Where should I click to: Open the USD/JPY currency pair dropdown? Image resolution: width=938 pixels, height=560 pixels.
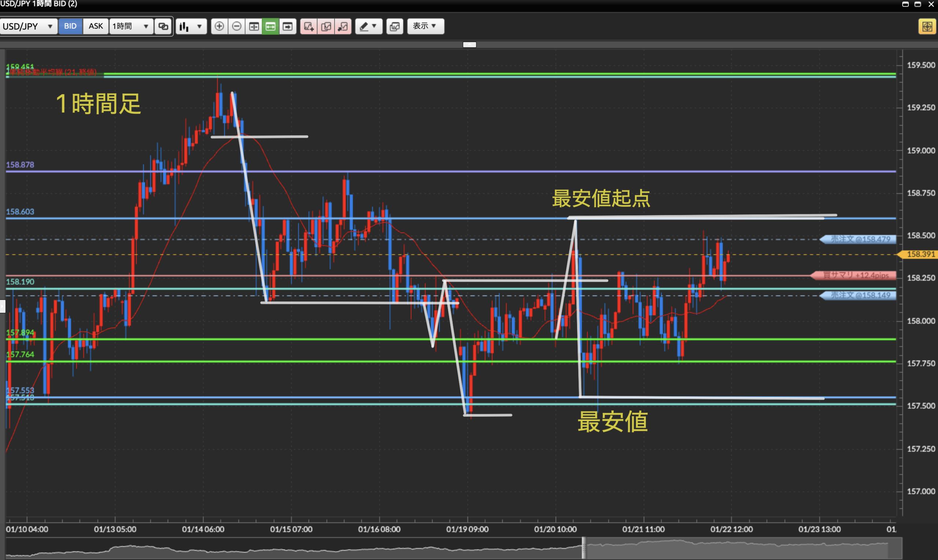coord(28,26)
